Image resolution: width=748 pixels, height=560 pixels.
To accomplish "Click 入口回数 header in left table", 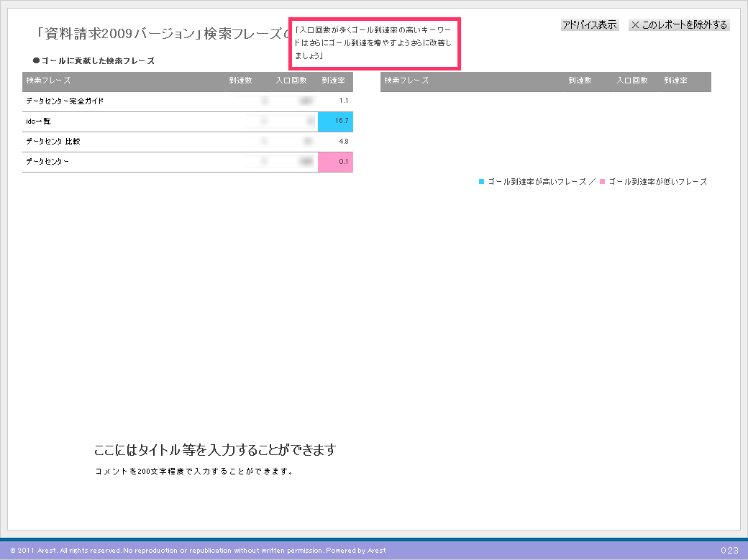I will 291,81.
